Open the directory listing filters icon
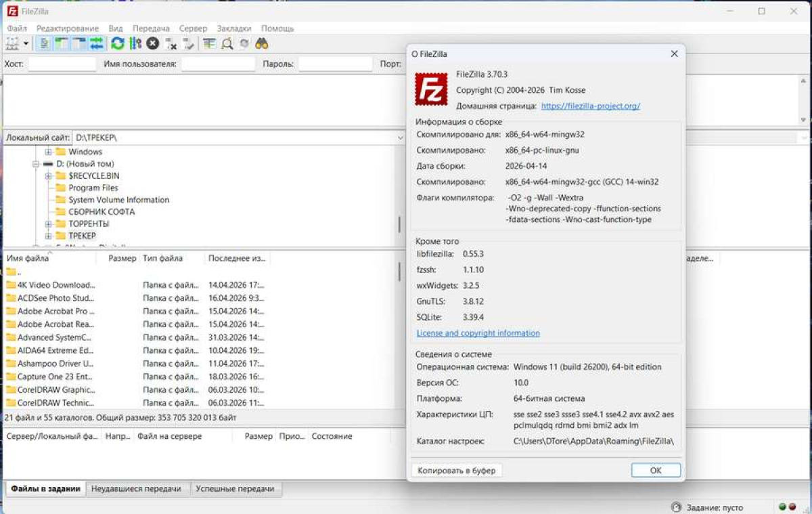The height and width of the screenshot is (514, 812). pyautogui.click(x=209, y=43)
